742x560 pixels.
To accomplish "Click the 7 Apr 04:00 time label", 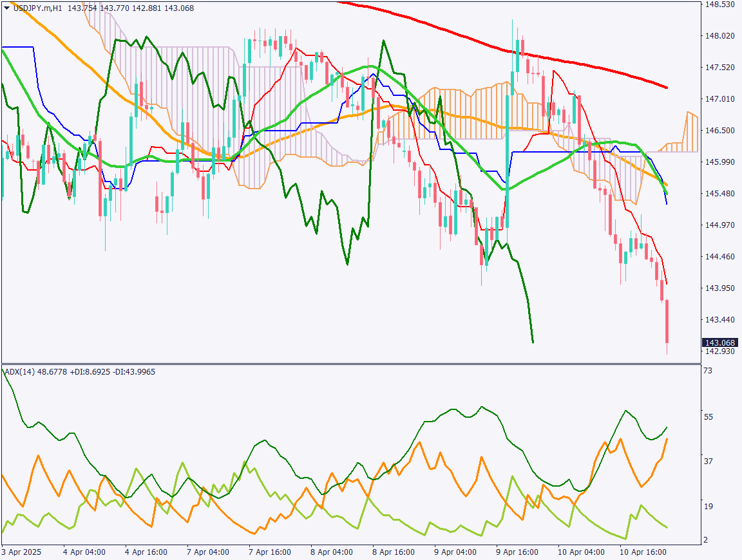I will [207, 552].
